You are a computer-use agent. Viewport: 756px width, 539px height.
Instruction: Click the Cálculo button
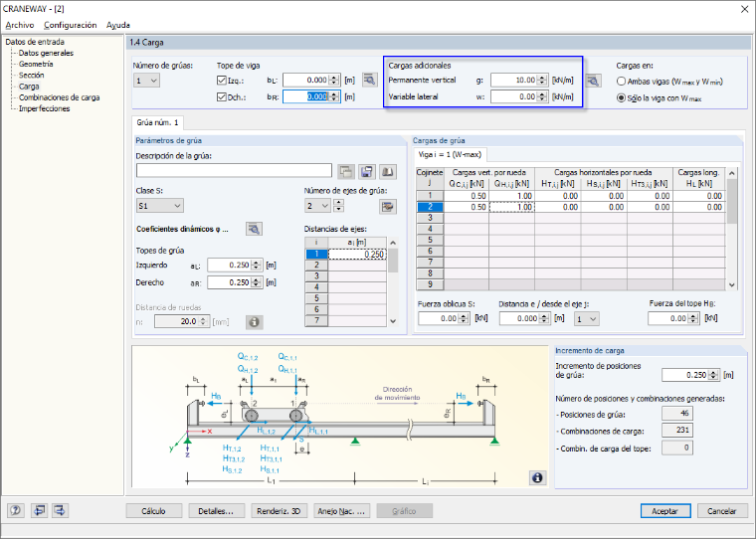click(154, 511)
